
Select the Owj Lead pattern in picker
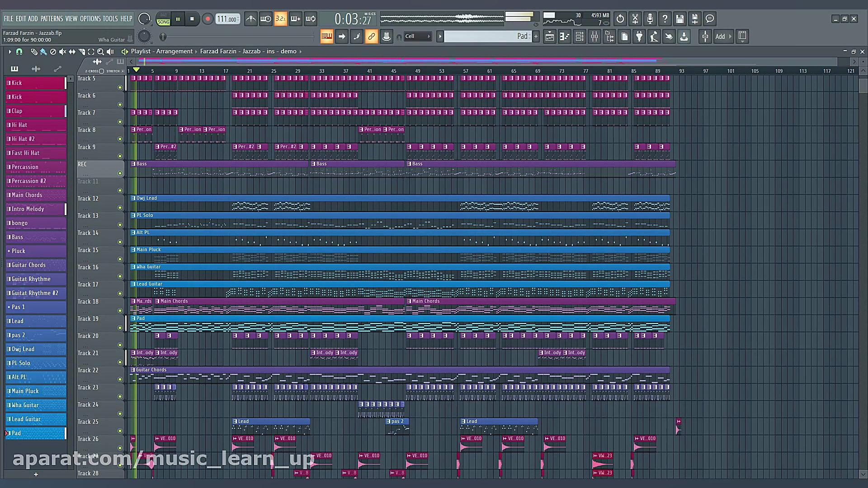(36, 349)
